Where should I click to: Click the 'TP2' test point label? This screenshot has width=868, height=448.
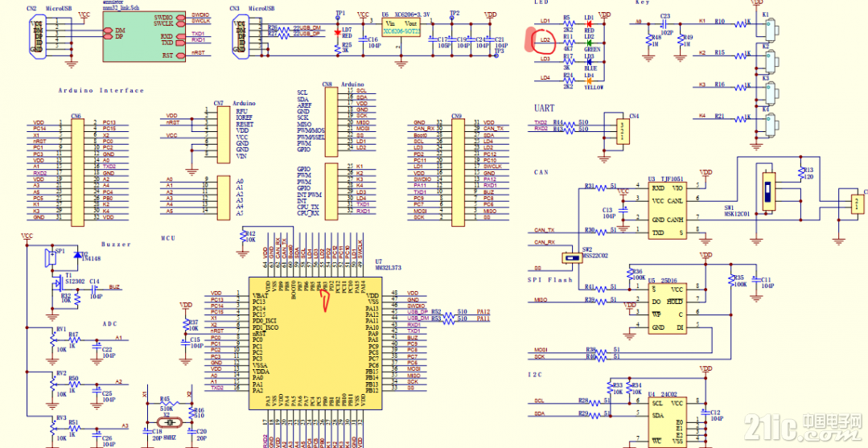click(x=455, y=12)
